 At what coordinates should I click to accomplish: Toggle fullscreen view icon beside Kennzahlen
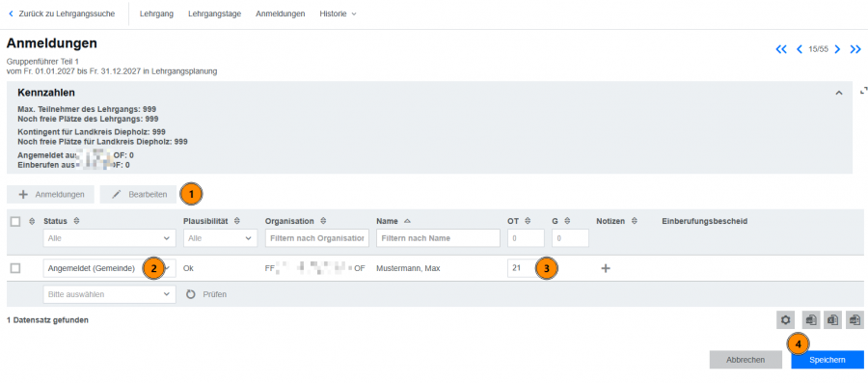click(863, 91)
